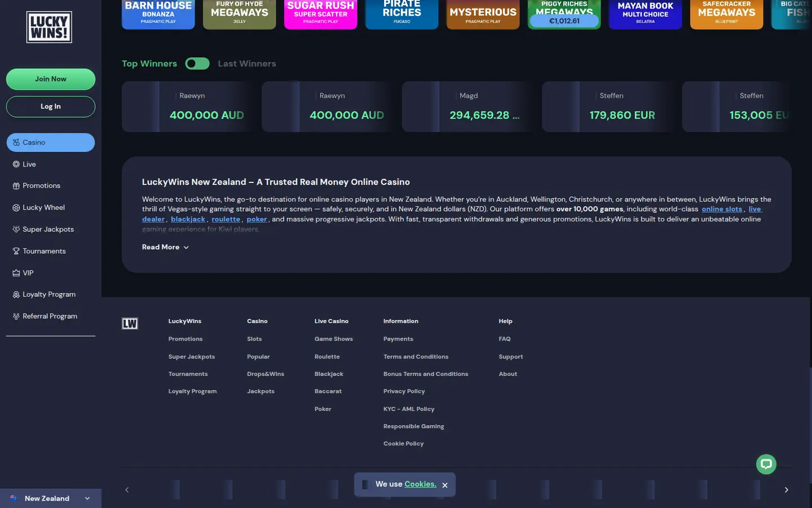
Task: Open Mayan Book Multi Choice tile
Action: 646,14
